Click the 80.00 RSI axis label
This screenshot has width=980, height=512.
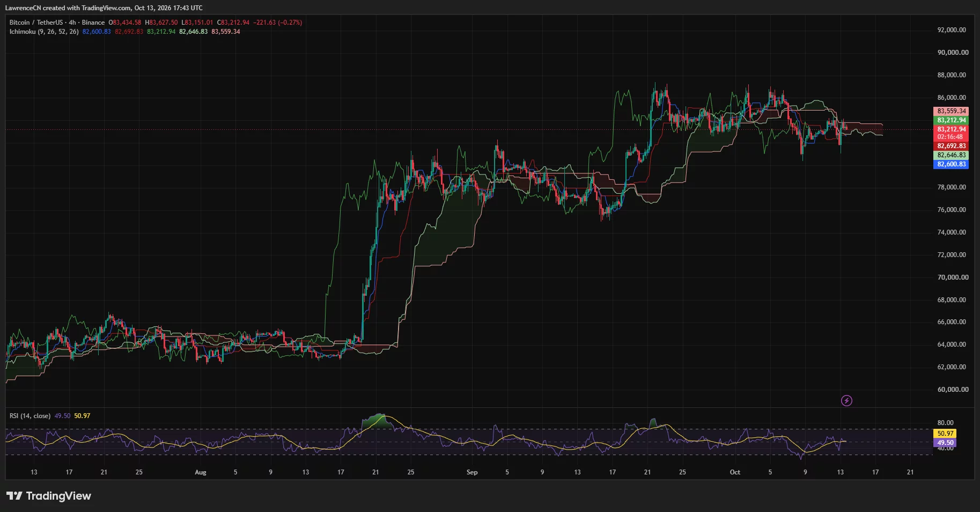tap(945, 423)
